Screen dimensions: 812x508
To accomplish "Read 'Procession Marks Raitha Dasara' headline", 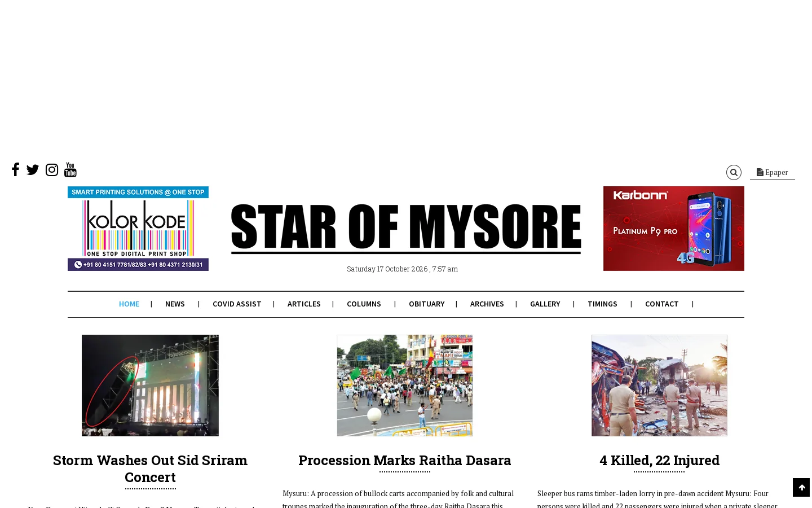I will click(405, 460).
